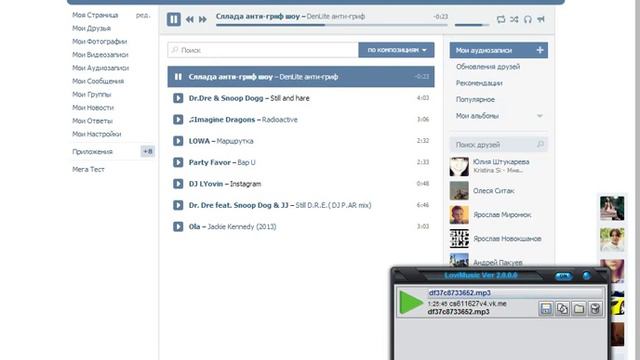This screenshot has width=640, height=360.
Task: Play LOWA – Маршрутка track
Action: click(178, 141)
